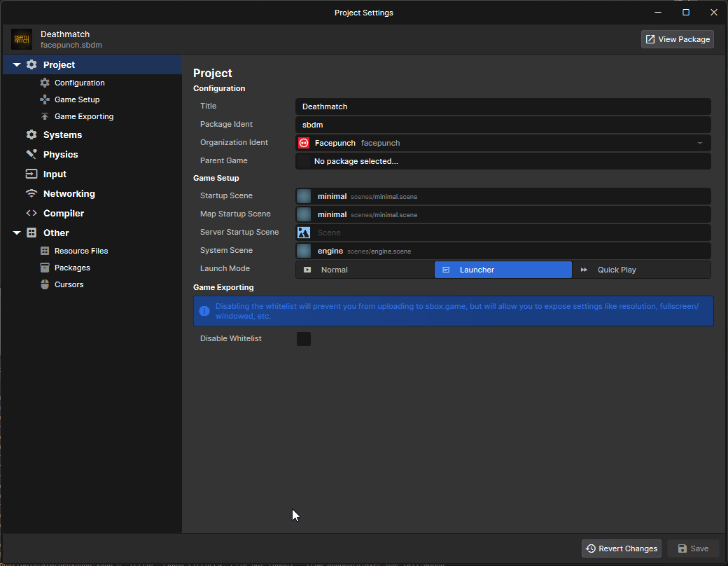
Task: Click the Systems gear icon in sidebar
Action: coord(31,134)
